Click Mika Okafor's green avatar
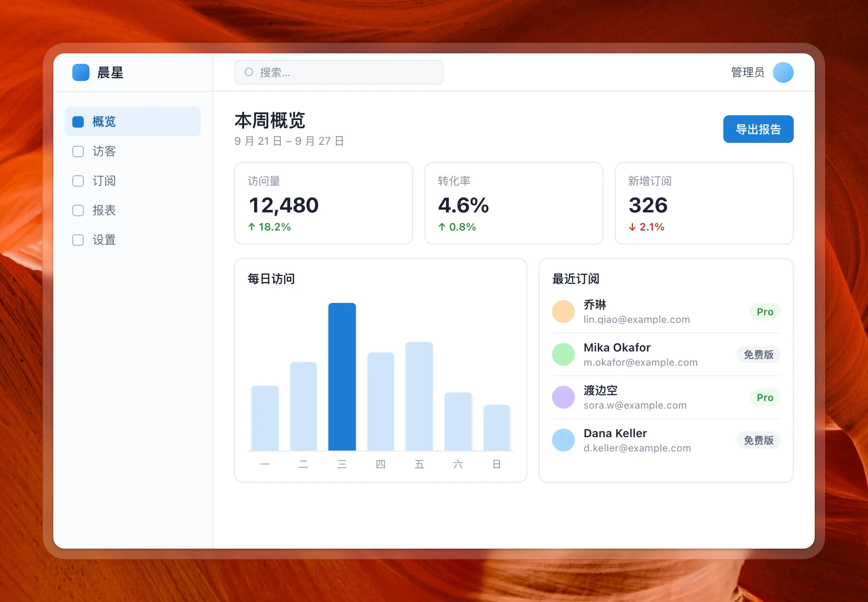Viewport: 868px width, 602px height. [563, 354]
